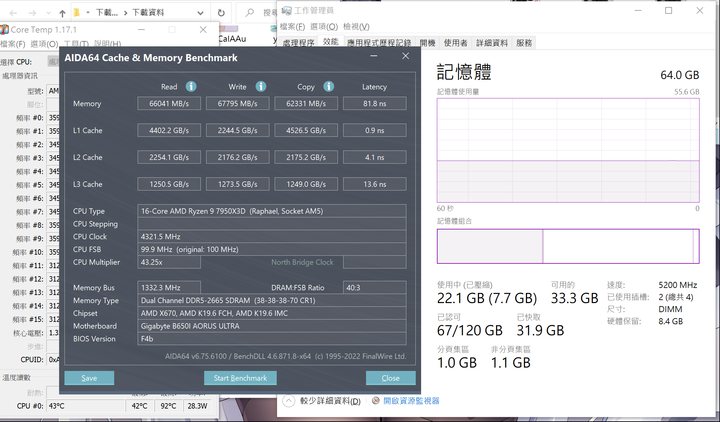Select the L2 Cache Write value 2176.2 GB/s
The image size is (720, 422).
[237, 157]
